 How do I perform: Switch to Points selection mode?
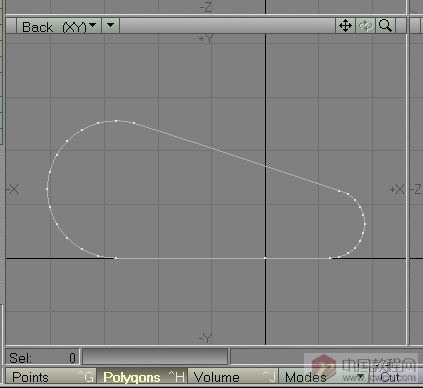51,377
